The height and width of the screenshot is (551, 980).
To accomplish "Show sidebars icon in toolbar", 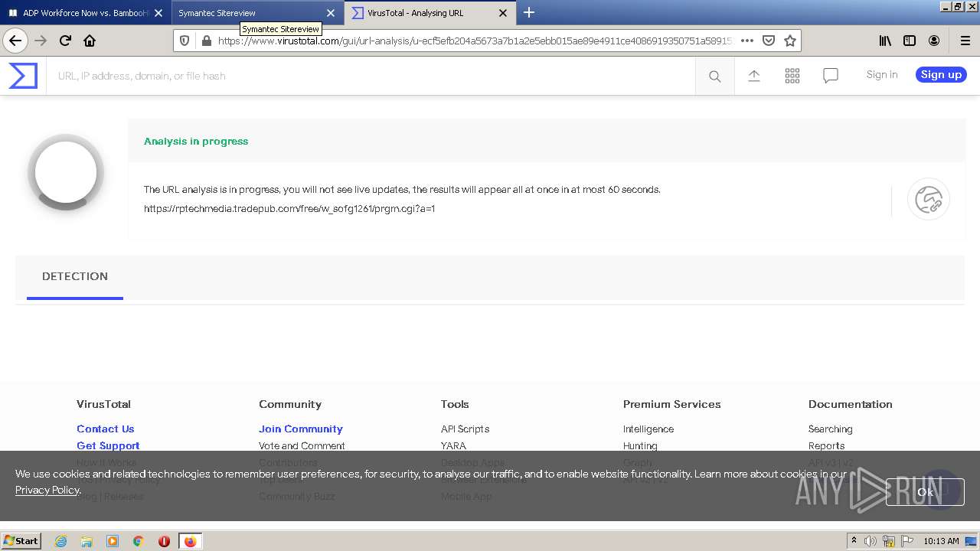I will 910,41.
